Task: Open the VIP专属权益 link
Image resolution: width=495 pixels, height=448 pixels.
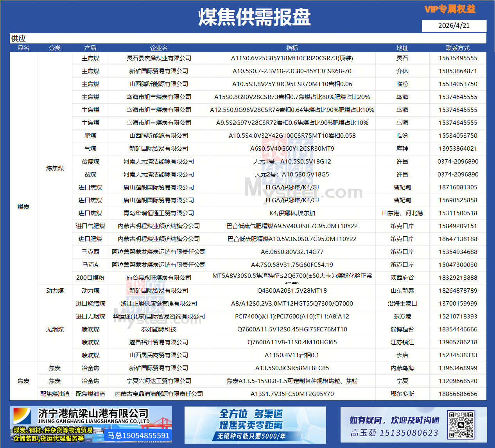Action: point(450,9)
